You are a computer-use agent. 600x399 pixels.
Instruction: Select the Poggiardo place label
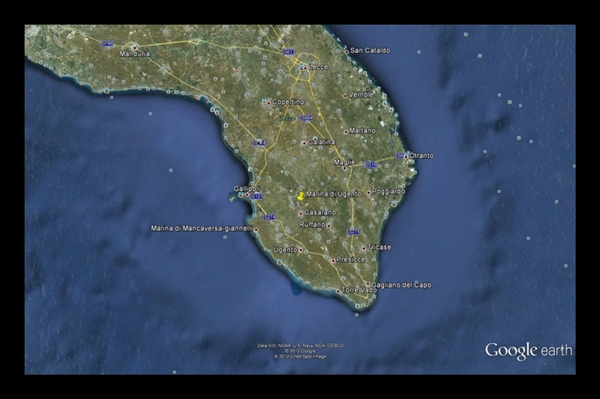pyautogui.click(x=388, y=192)
